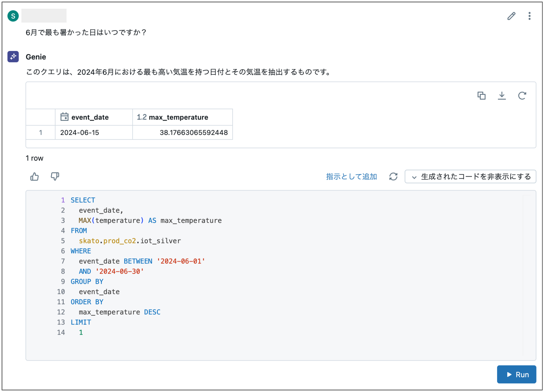
Task: Click the Genie sparkle icon
Action: coord(13,57)
